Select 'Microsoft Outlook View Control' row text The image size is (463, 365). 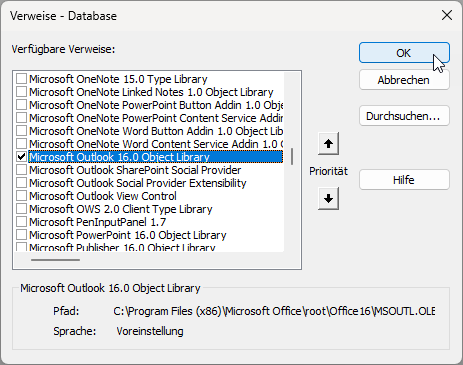point(103,196)
